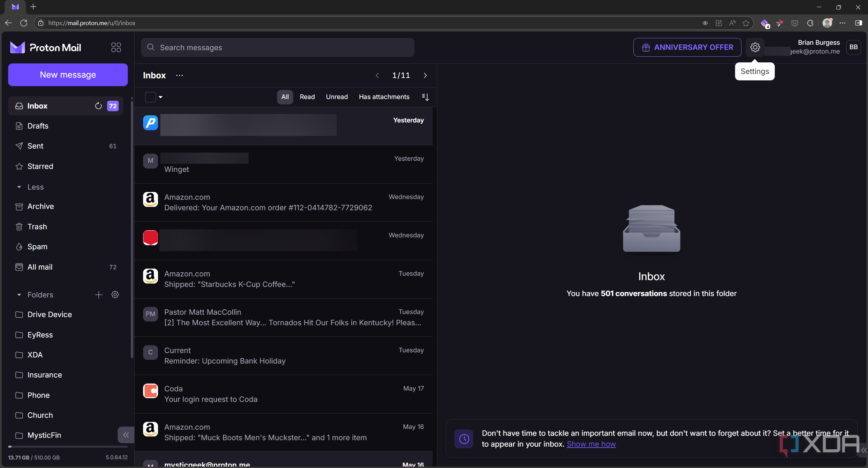Image resolution: width=868 pixels, height=468 pixels.
Task: Tick the select all messages checkbox
Action: (x=151, y=97)
